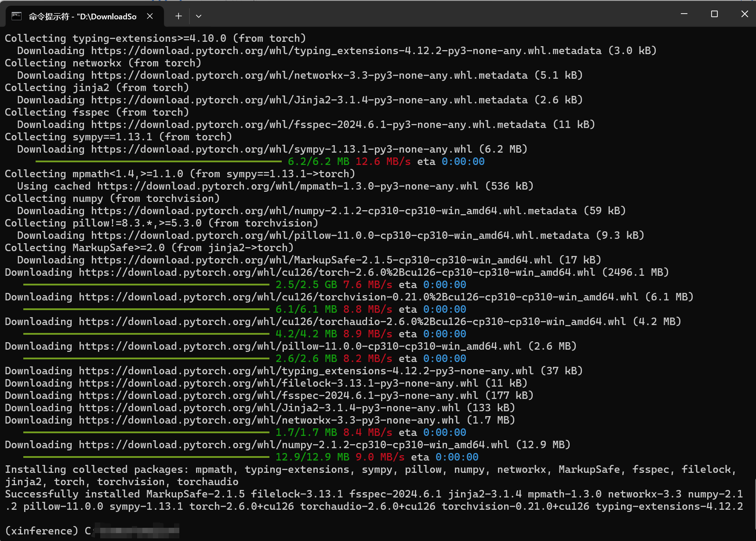Click the X icon on the 命令提示符 tab
756x541 pixels.
(x=149, y=16)
